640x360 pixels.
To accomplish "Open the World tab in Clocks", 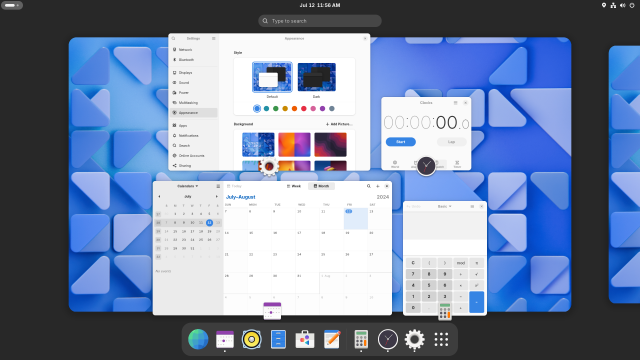I will [395, 164].
